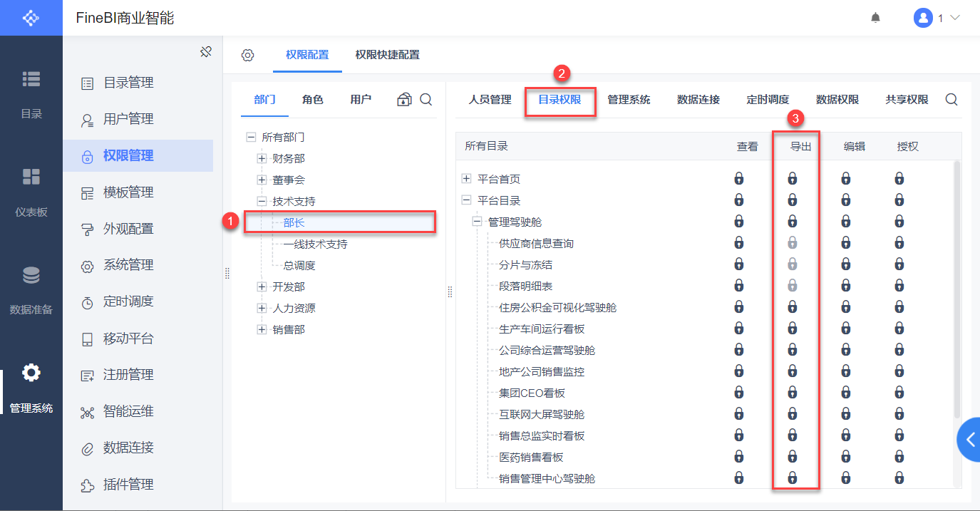Expand the 人力资源 department node
The width and height of the screenshot is (980, 511).
[x=262, y=308]
